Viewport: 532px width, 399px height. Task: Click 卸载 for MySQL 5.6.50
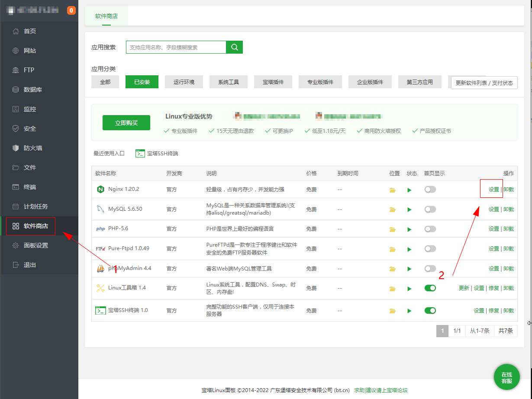(509, 209)
